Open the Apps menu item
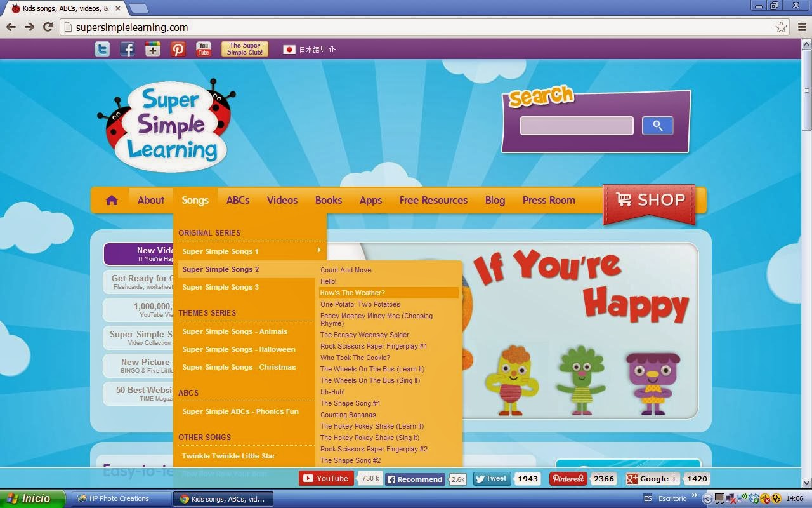 (370, 200)
